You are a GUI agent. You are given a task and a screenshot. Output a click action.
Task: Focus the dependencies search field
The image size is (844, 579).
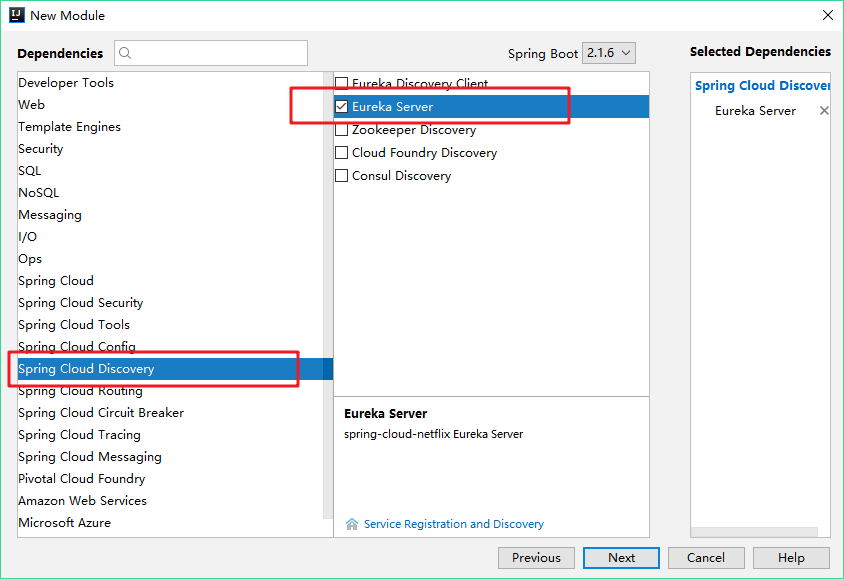211,53
